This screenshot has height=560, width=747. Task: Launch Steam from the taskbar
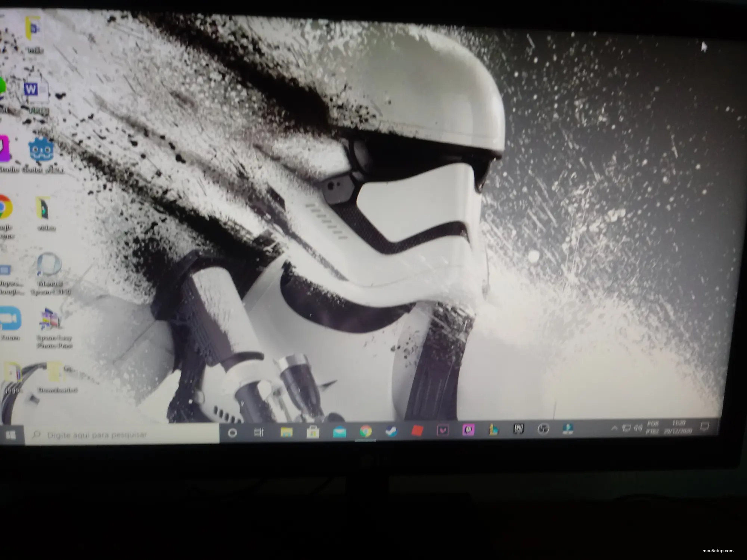[x=391, y=431]
